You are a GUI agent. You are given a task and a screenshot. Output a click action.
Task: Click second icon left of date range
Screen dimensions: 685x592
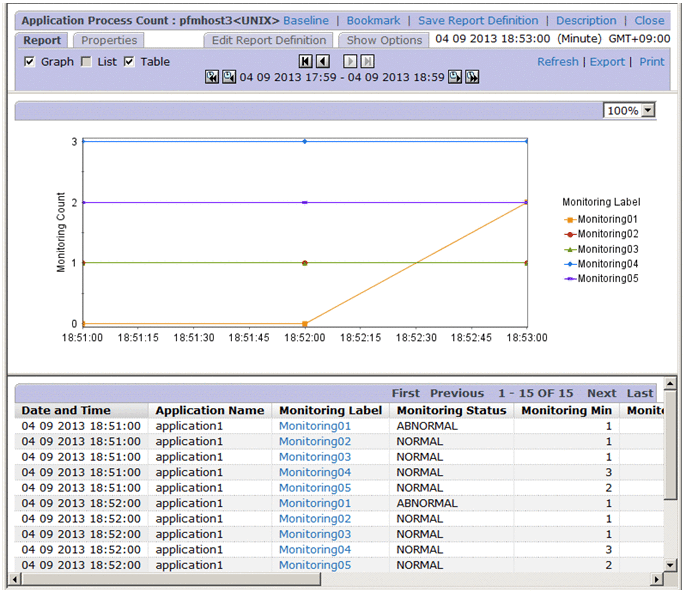pos(229,78)
